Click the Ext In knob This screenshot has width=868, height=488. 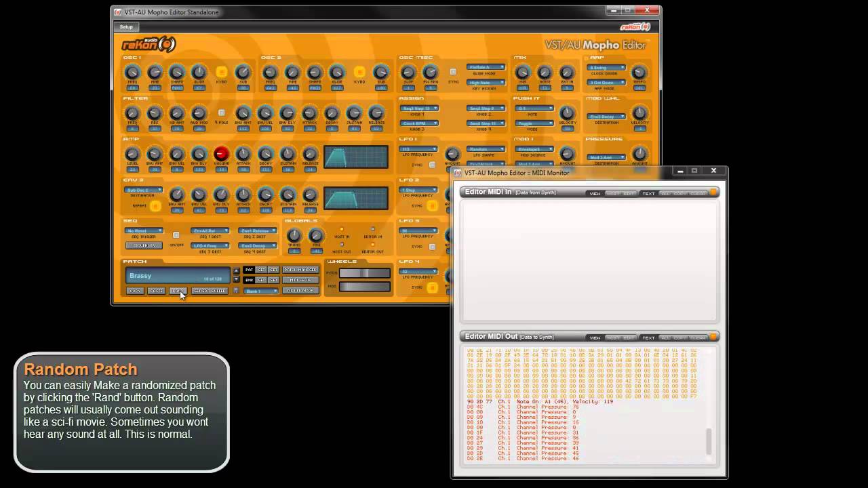567,73
